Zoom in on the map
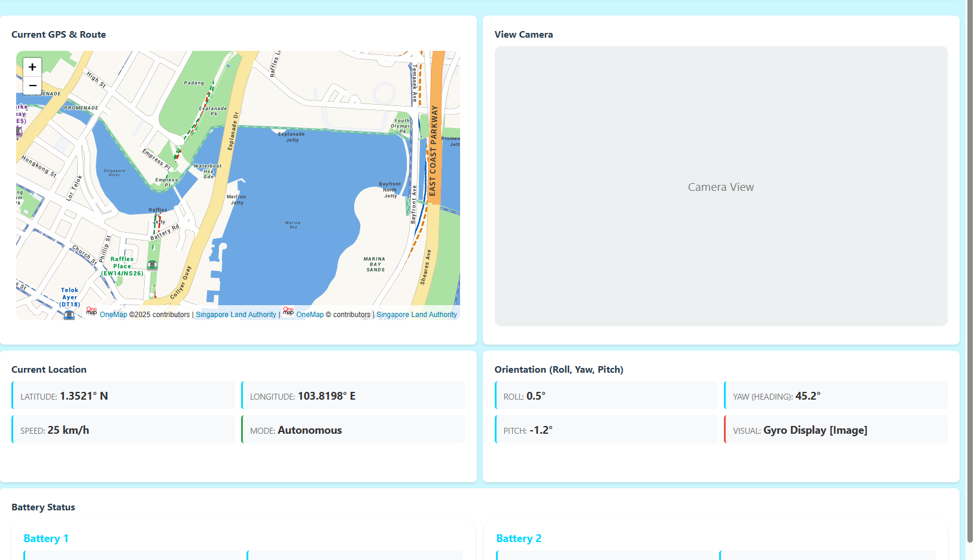The width and height of the screenshot is (974, 560). (x=32, y=67)
